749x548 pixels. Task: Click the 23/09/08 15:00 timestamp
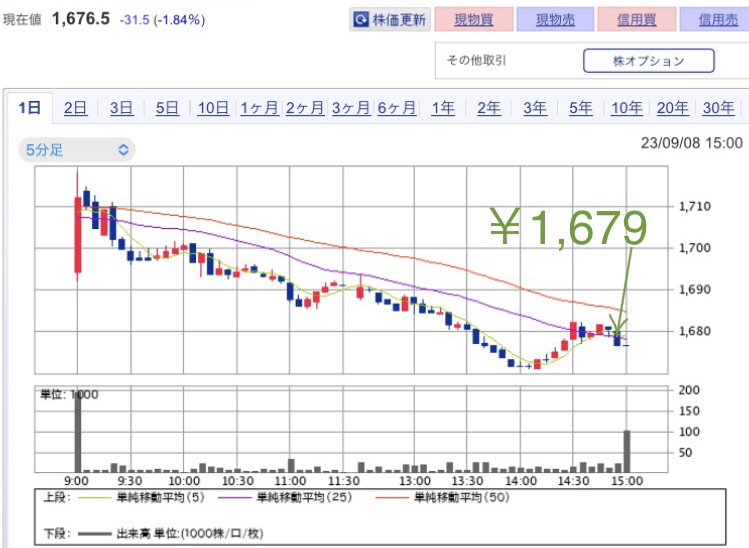(691, 143)
